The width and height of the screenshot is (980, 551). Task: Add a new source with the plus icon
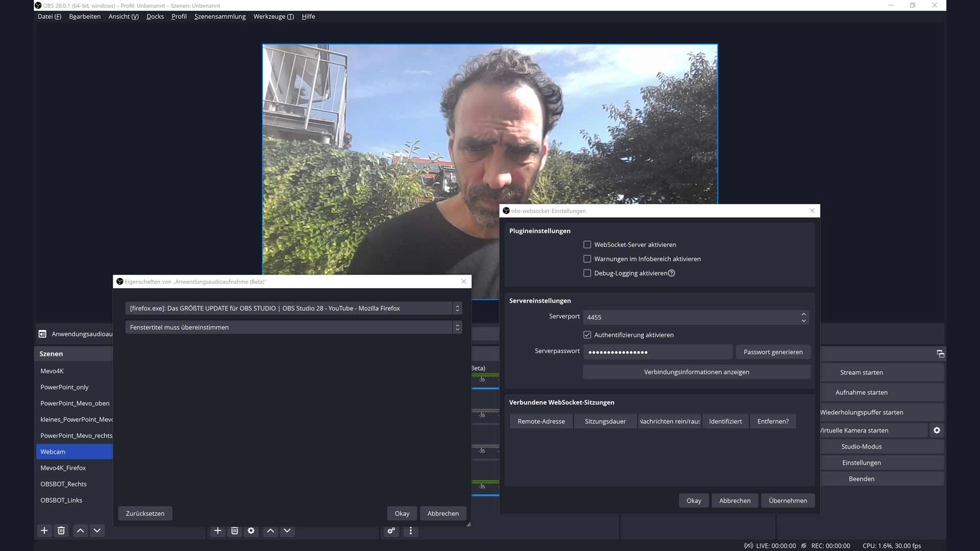218,531
